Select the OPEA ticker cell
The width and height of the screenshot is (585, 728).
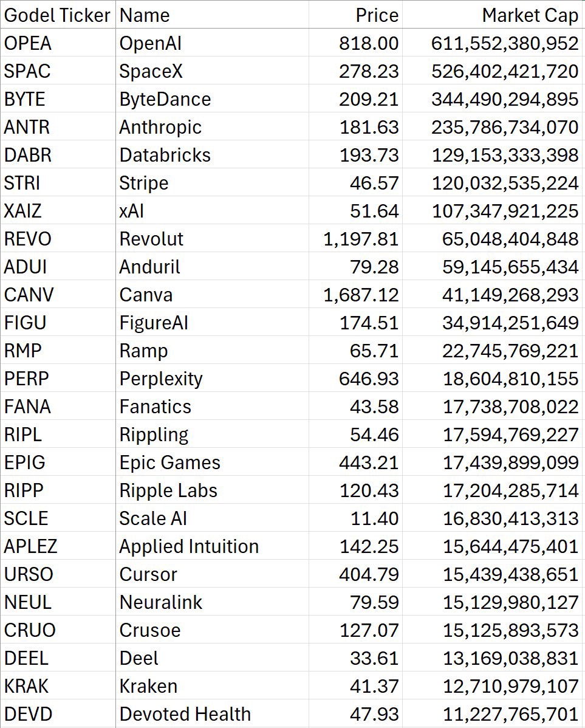[x=28, y=43]
